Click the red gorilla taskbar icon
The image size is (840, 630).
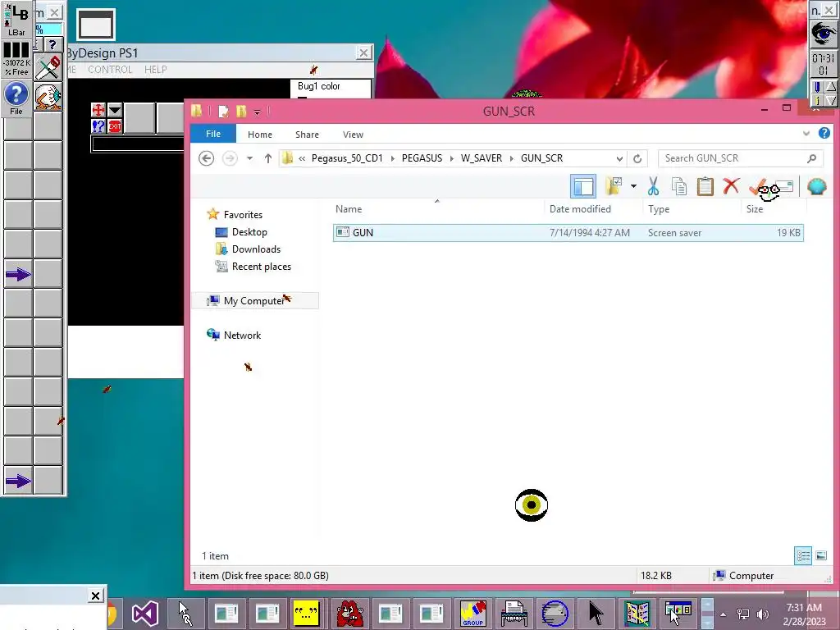point(349,614)
